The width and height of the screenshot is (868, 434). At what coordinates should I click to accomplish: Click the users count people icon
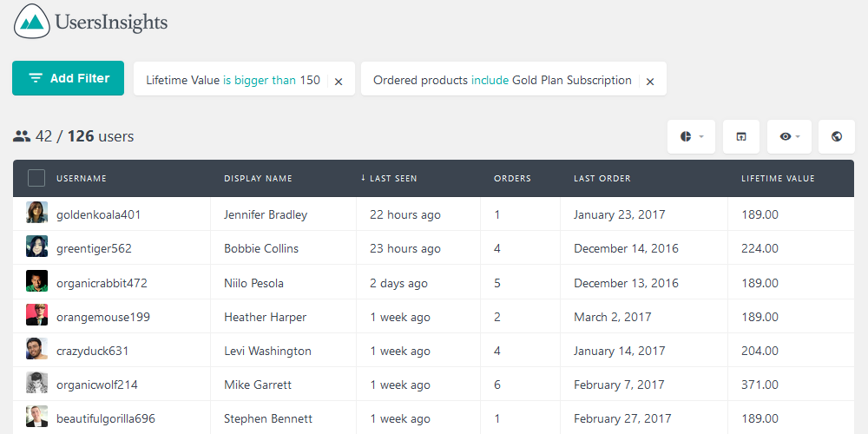pos(22,136)
